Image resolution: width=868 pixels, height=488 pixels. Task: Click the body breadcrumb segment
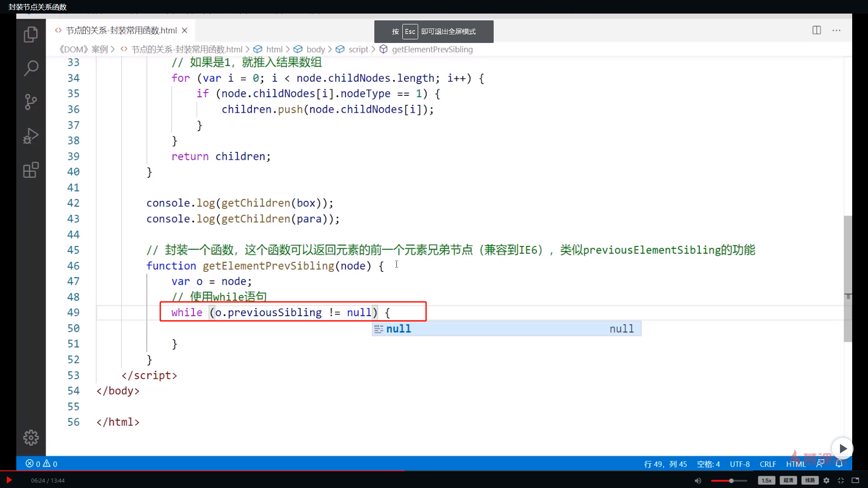click(316, 49)
